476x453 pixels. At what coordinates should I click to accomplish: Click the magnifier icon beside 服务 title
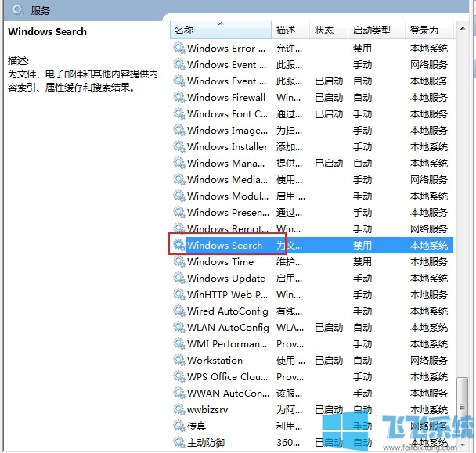[x=18, y=10]
